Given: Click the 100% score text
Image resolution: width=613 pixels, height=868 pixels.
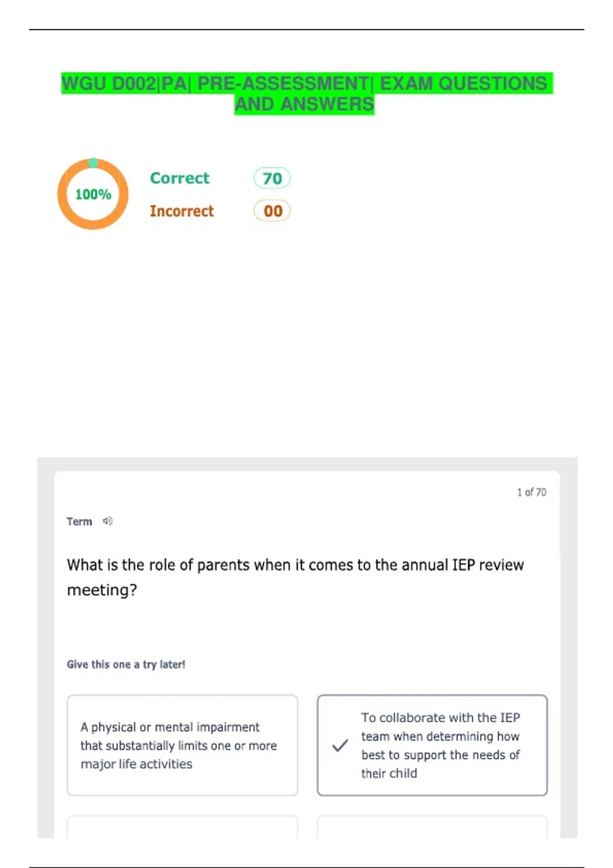Looking at the screenshot, I should [x=93, y=195].
